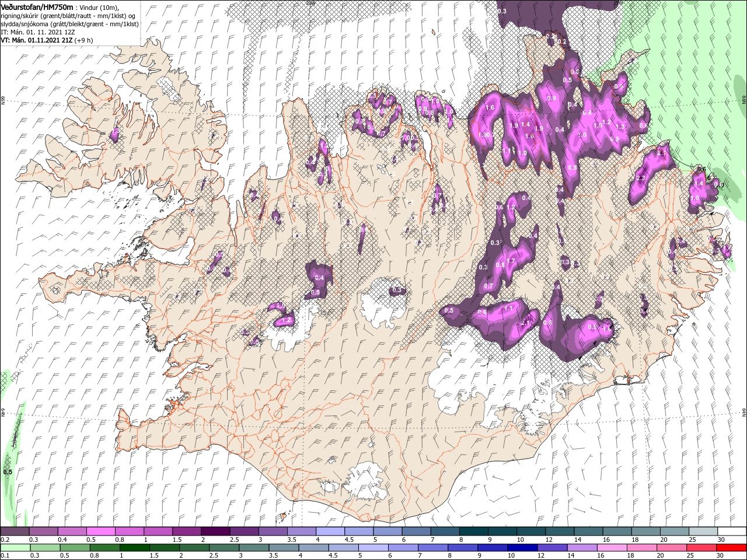Pick the palest green lower-row swatch between 0.1 and 0.3
747x560 pixels.
(15, 548)
